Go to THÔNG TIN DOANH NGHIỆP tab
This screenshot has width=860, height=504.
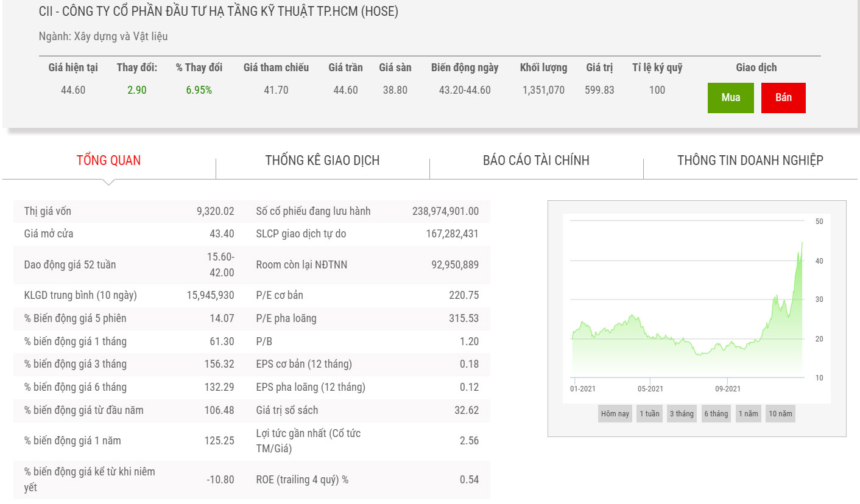(x=750, y=161)
